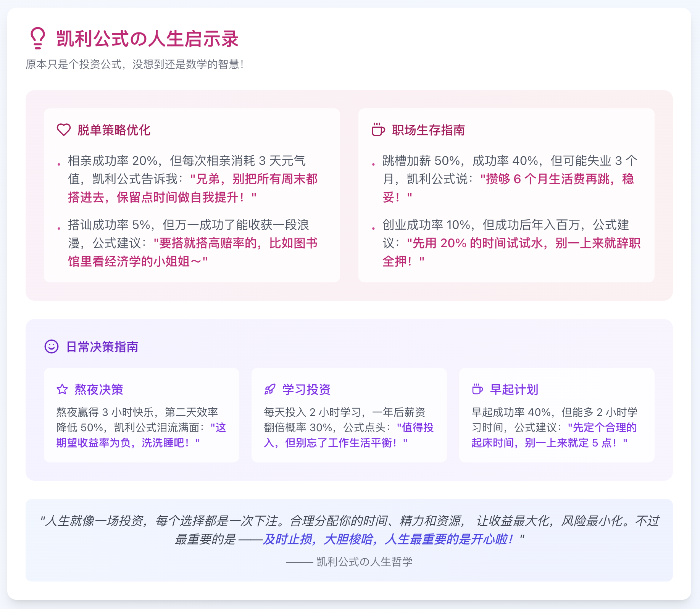
Task: Open the 学习投资 card title
Action: 306,390
